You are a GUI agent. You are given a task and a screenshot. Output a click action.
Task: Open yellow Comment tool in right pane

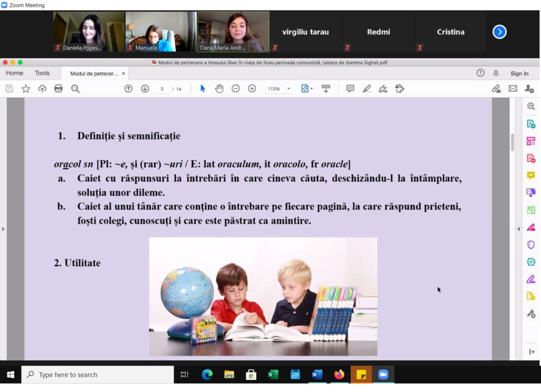(x=531, y=175)
